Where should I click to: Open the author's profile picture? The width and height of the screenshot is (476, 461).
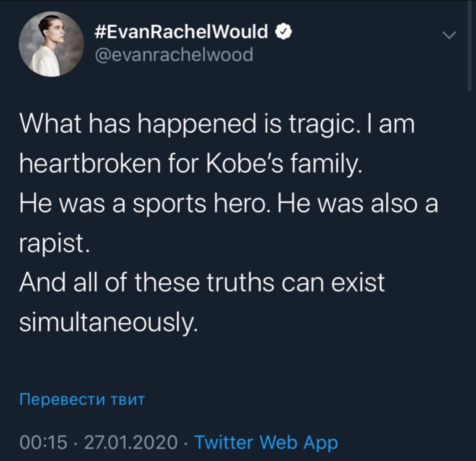coord(51,44)
